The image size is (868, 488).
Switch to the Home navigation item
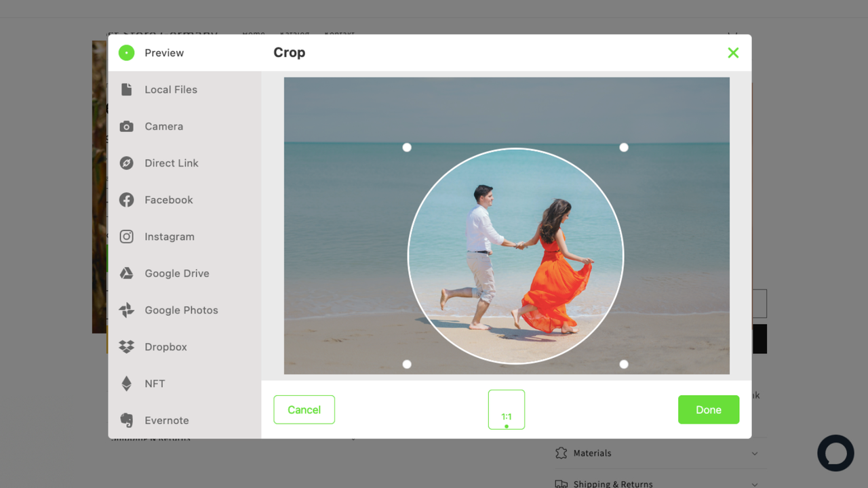point(254,35)
